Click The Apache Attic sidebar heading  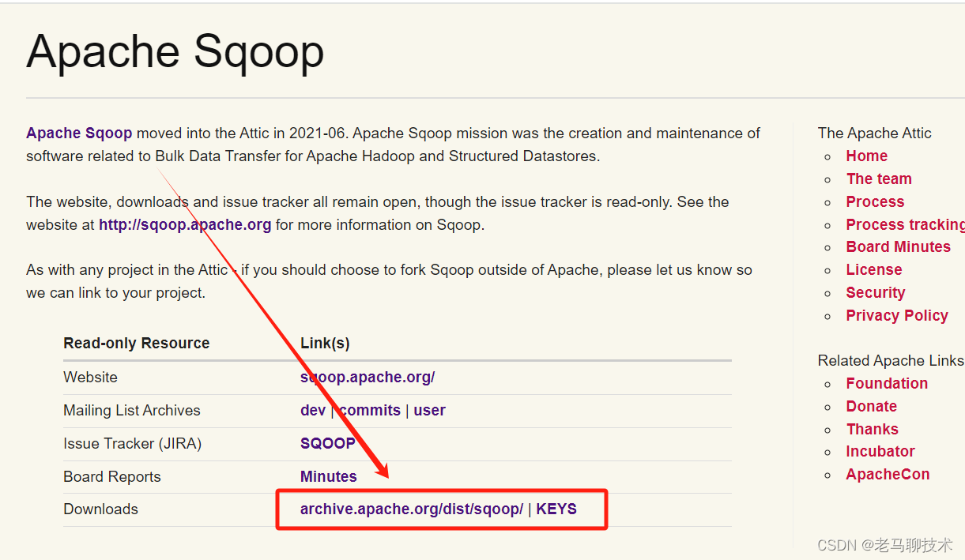click(x=875, y=133)
